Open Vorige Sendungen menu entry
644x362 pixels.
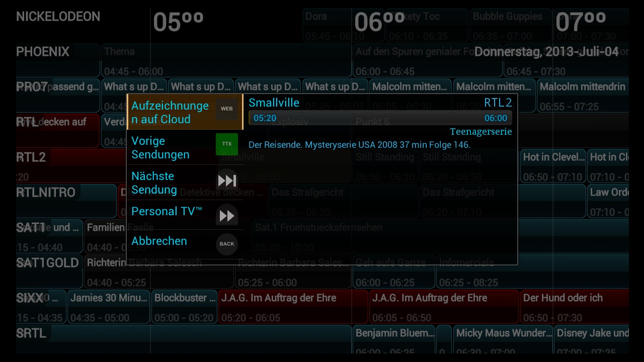pyautogui.click(x=185, y=147)
